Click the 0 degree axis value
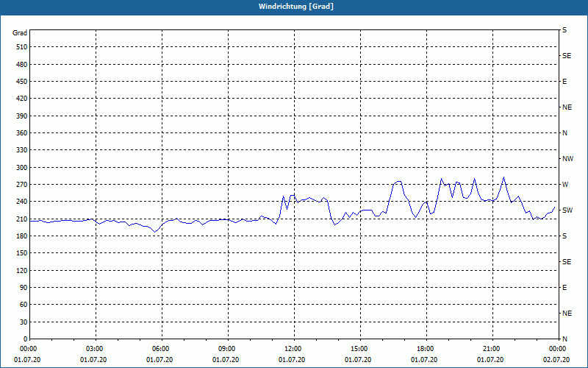Image resolution: width=588 pixels, height=368 pixels. click(x=25, y=339)
